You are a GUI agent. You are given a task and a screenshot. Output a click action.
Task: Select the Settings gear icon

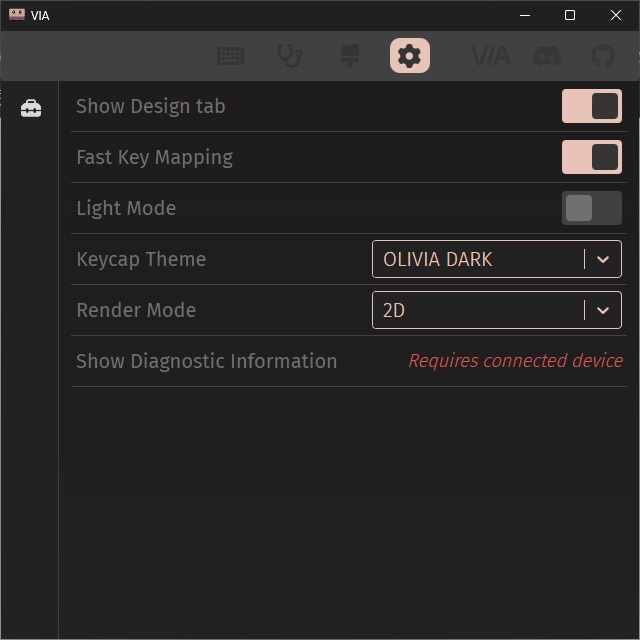[x=410, y=56]
